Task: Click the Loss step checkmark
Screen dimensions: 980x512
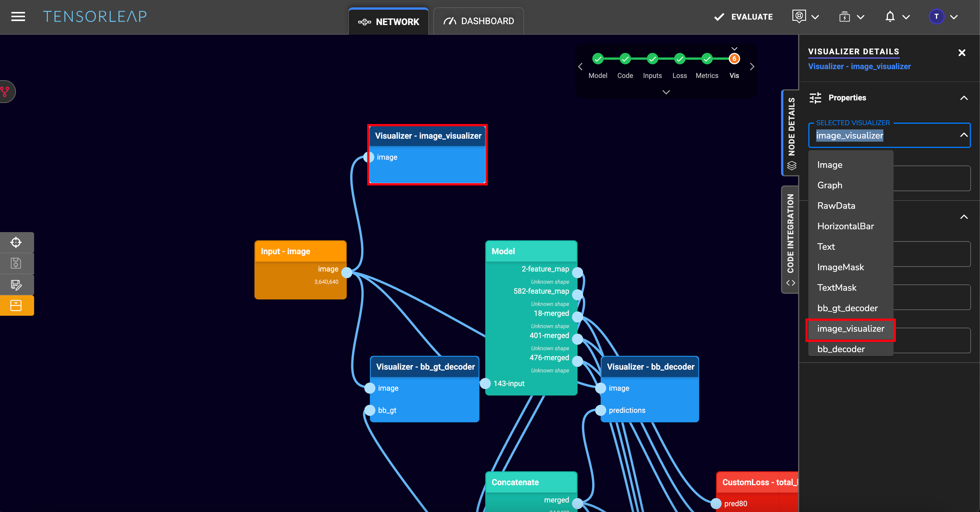Action: (680, 59)
